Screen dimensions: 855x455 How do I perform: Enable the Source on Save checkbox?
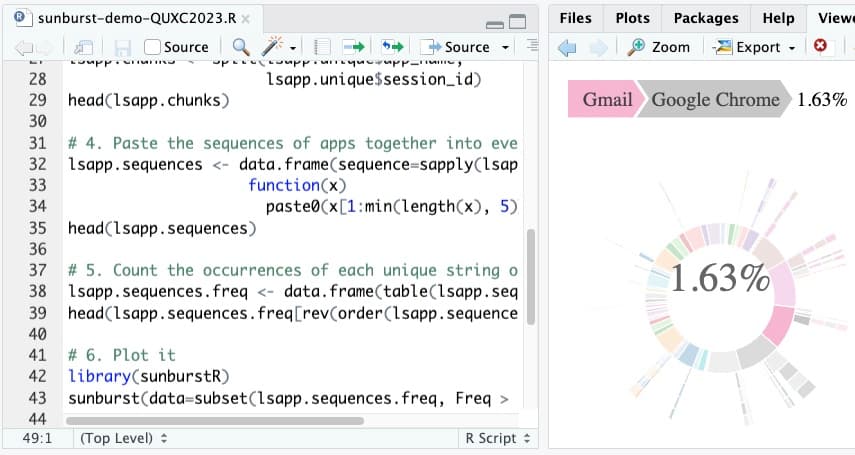[153, 47]
